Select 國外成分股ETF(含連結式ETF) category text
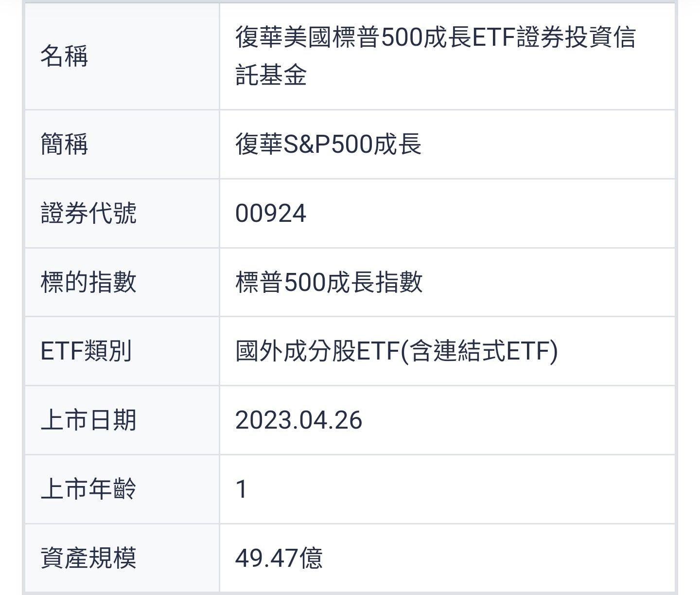This screenshot has height=595, width=700. 396,351
